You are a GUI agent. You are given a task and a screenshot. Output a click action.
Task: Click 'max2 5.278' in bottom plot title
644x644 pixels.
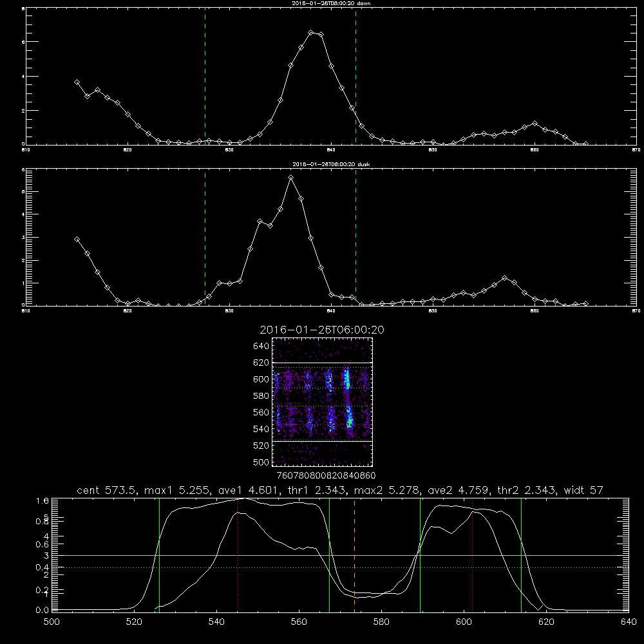coord(387,490)
